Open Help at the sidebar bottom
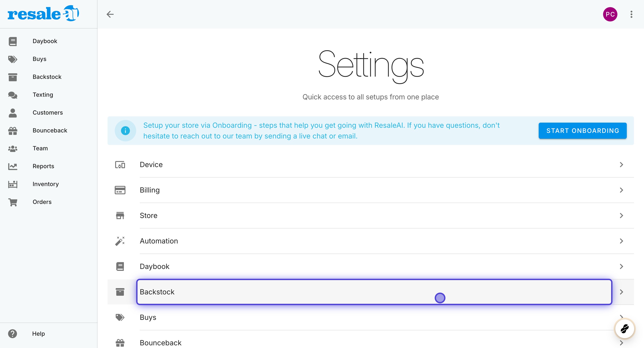Image resolution: width=644 pixels, height=348 pixels. point(49,334)
